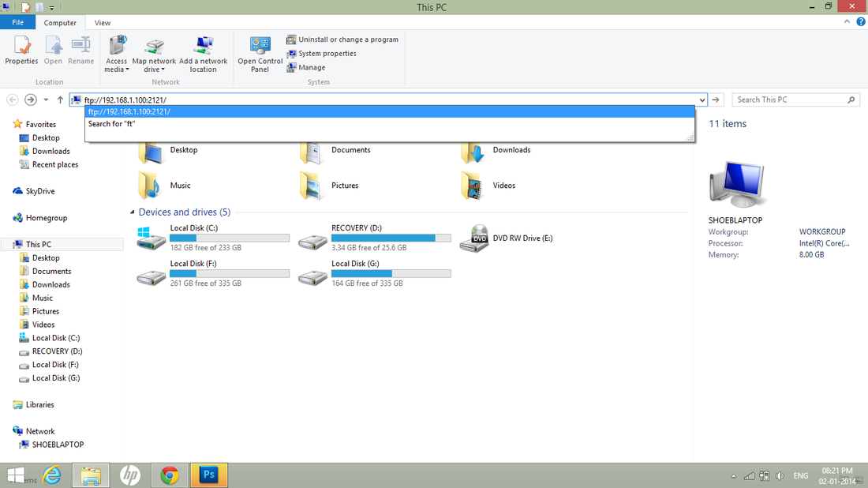Open the Properties ribbon button
868x488 pixels.
click(21, 50)
